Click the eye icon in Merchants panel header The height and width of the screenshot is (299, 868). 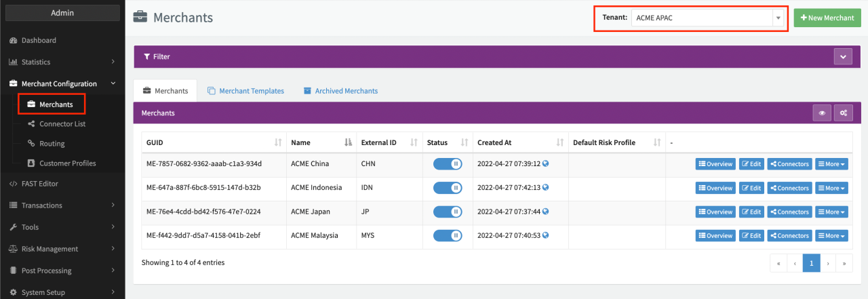822,113
